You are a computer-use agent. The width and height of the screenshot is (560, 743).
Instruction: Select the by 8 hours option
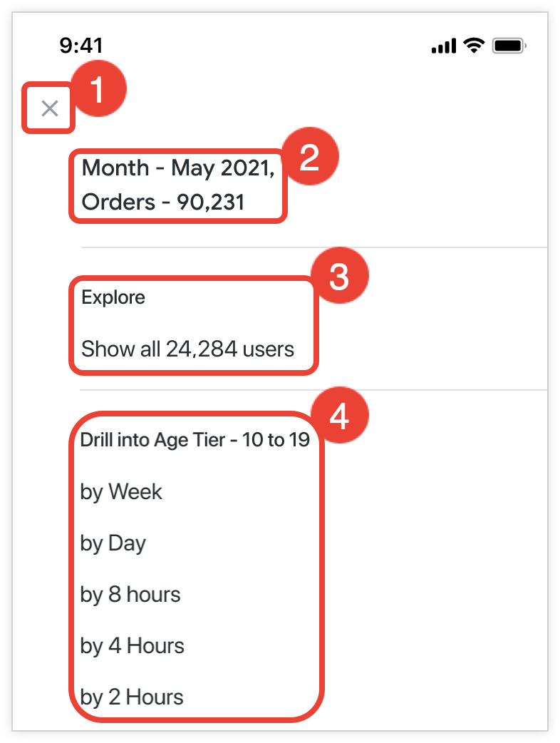[130, 595]
